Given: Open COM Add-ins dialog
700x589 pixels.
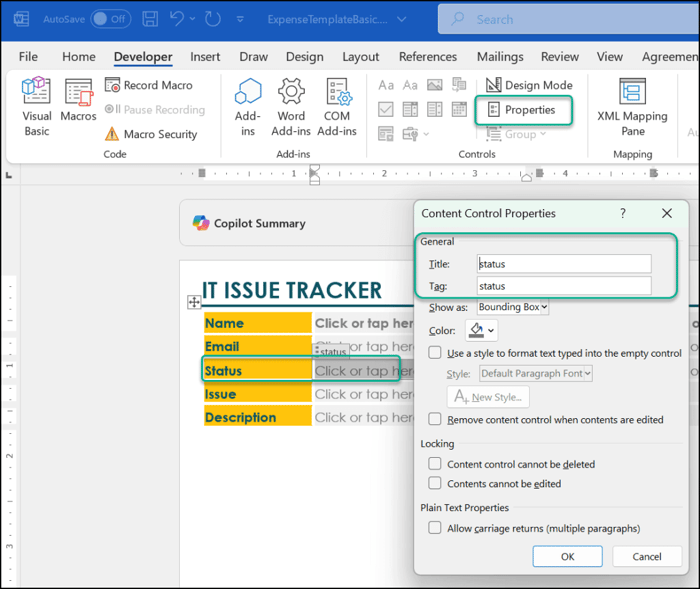Looking at the screenshot, I should [337, 106].
